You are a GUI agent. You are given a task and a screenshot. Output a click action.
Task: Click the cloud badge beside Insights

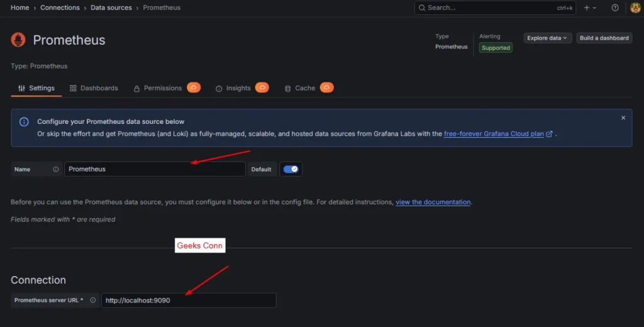pyautogui.click(x=262, y=87)
